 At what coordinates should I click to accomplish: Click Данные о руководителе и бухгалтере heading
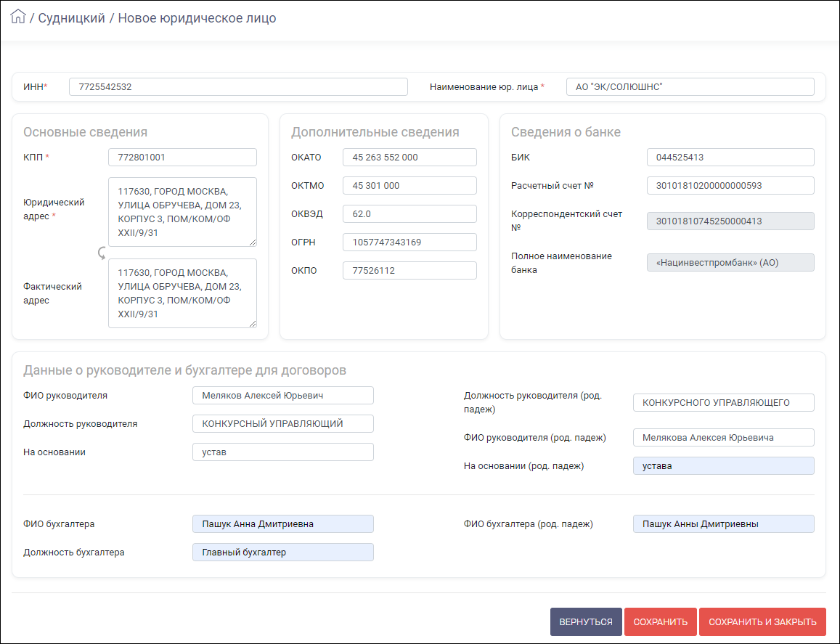[185, 370]
